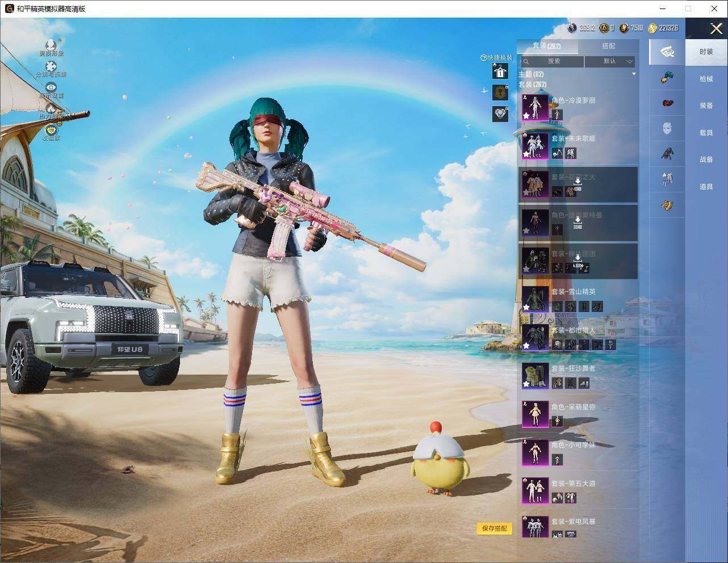The height and width of the screenshot is (563, 728).
Task: Click the diamond quick-change slot icon
Action: [x=500, y=114]
